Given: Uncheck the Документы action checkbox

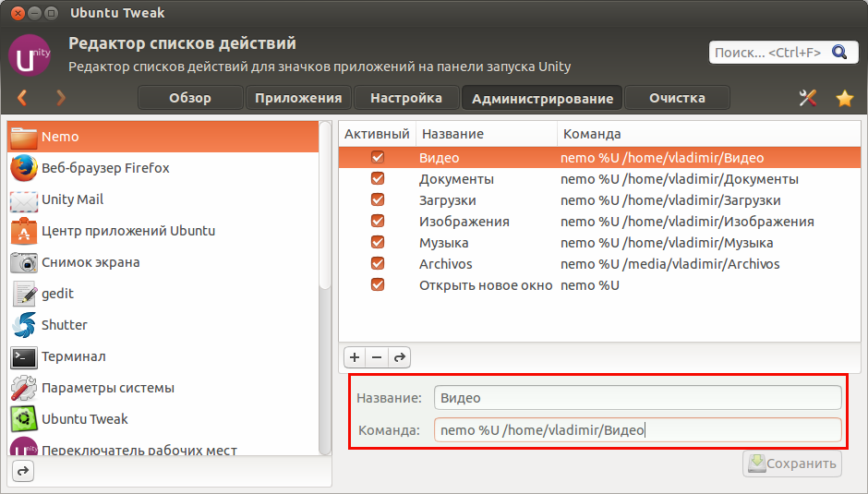Looking at the screenshot, I should coord(378,178).
